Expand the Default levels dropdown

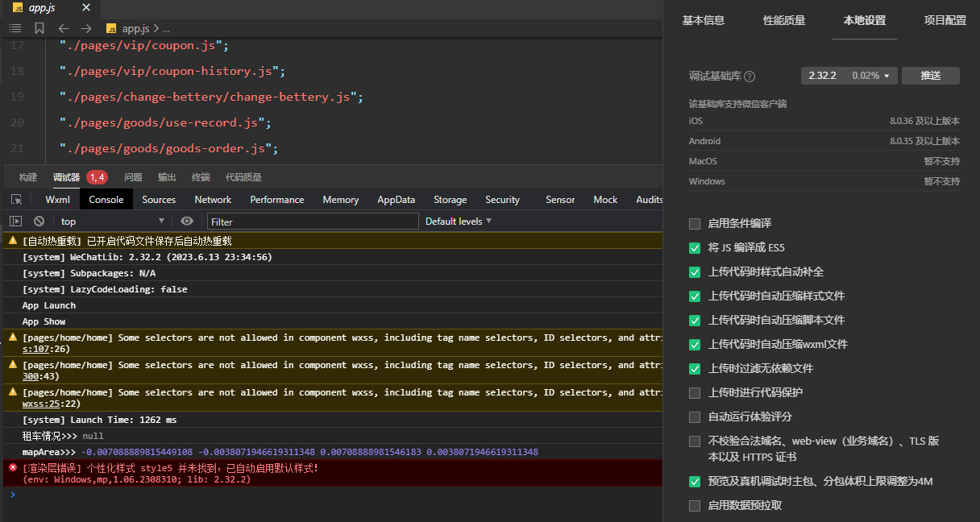click(459, 221)
